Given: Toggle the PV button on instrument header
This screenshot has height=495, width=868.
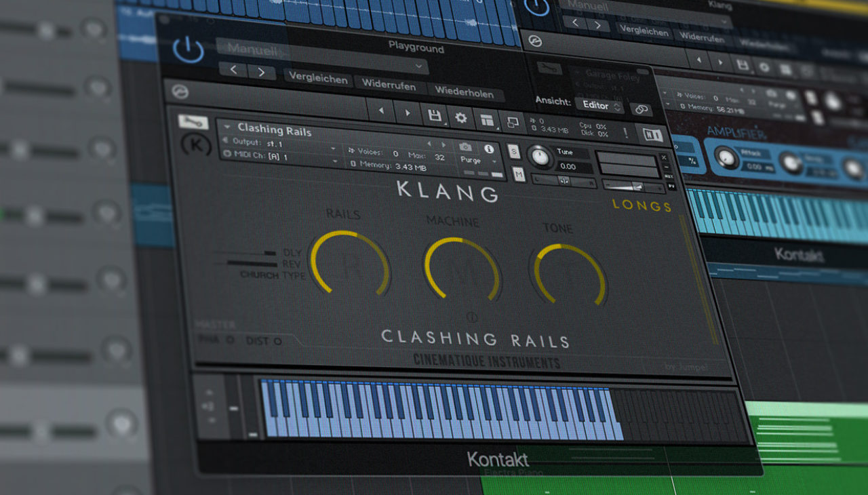Looking at the screenshot, I should [x=671, y=186].
